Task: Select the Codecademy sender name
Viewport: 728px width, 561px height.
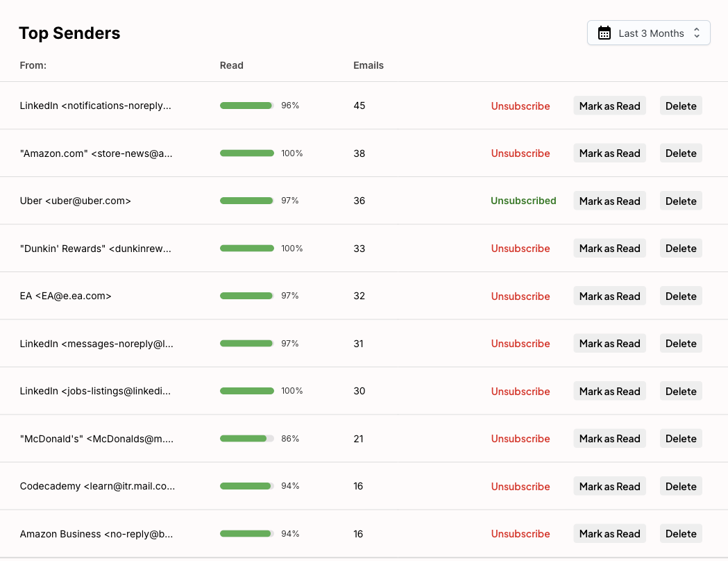Action: click(x=97, y=486)
